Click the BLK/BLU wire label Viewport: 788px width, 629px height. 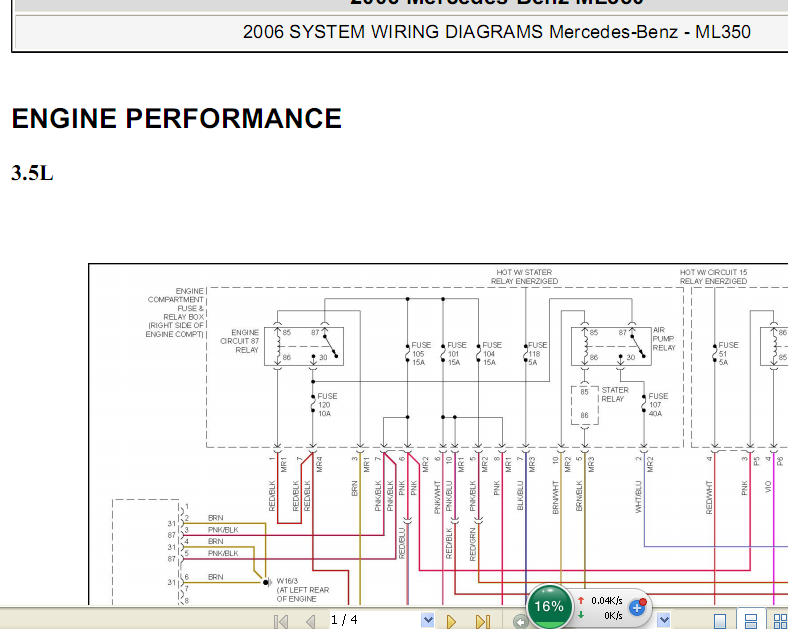tap(520, 496)
